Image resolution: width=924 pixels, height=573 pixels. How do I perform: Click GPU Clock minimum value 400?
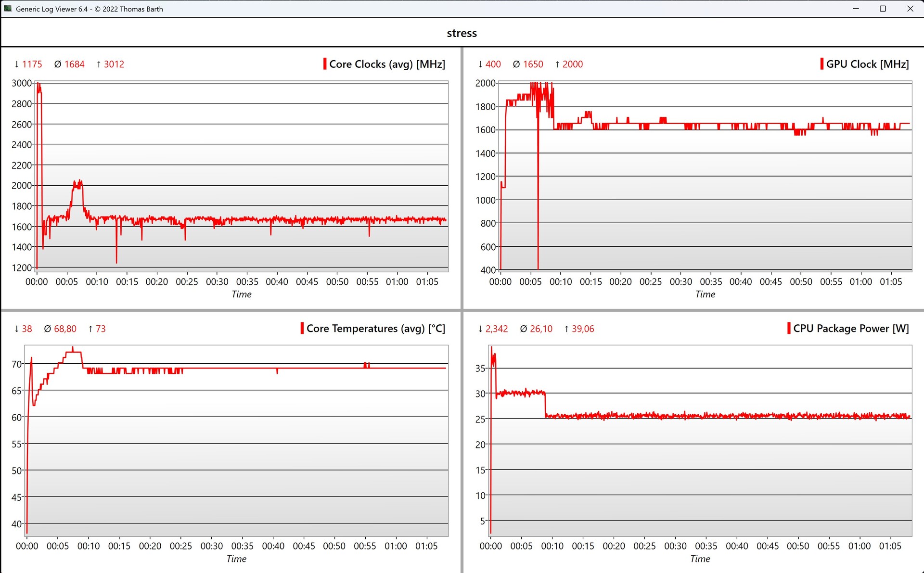[x=493, y=64]
